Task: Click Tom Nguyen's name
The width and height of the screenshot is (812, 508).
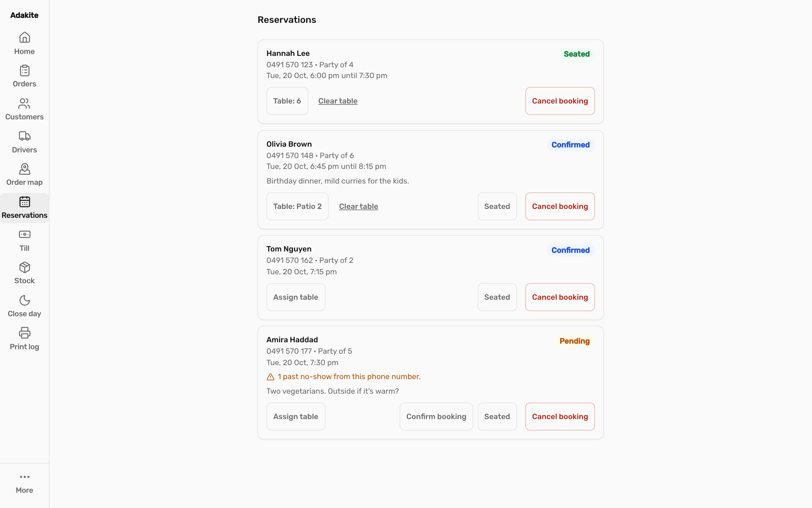Action: click(289, 249)
